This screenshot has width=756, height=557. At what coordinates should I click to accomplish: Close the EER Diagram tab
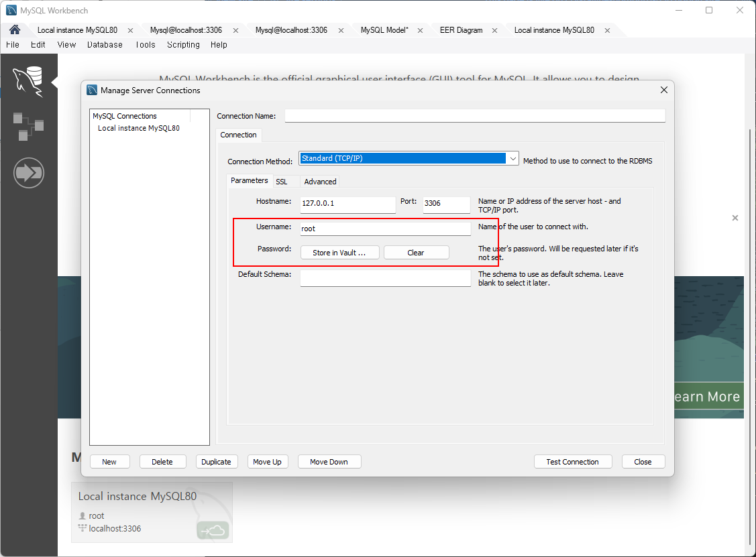click(494, 30)
